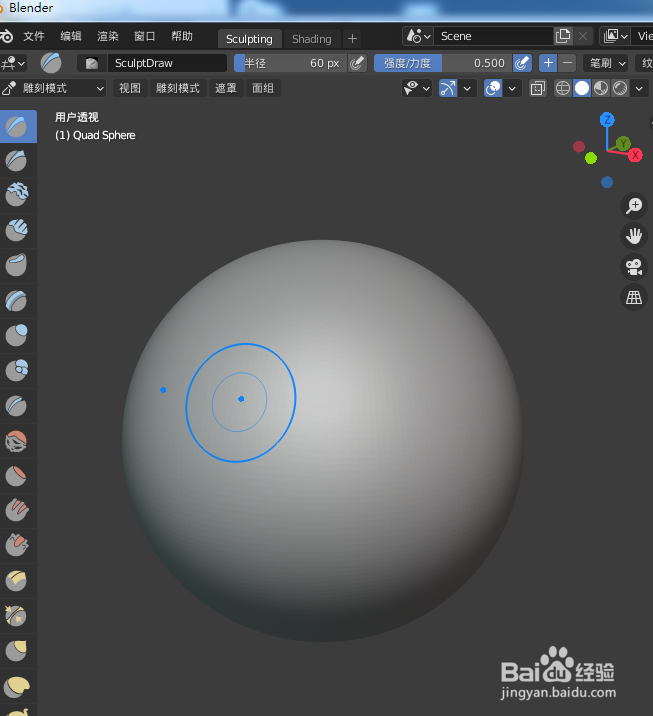This screenshot has width=653, height=716.
Task: Toggle X-ray mode
Action: [538, 88]
